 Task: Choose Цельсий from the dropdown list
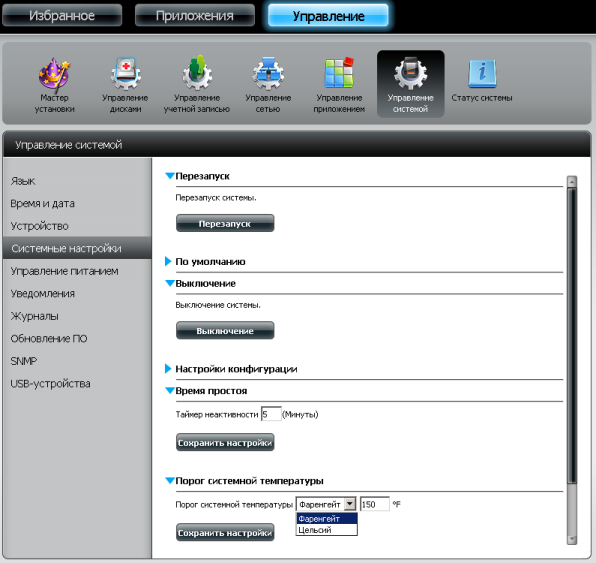tap(327, 530)
